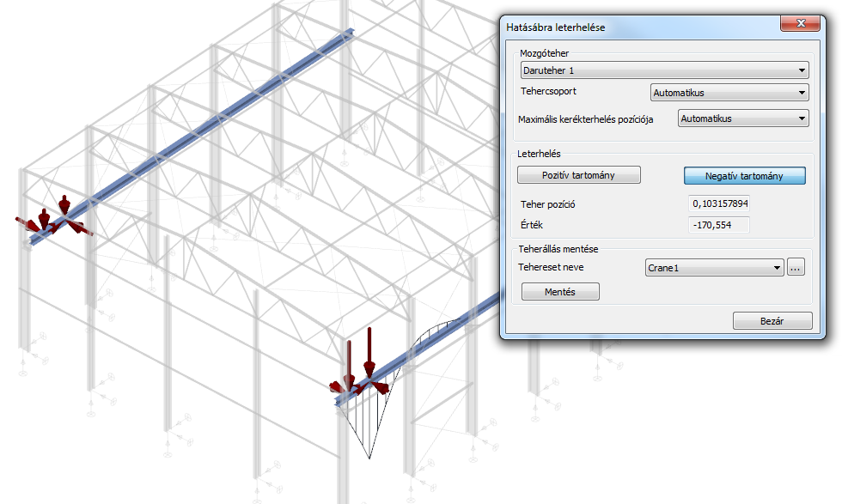This screenshot has height=504, width=842.
Task: Open the Maximális kerékterhelés pozíciója dropdown
Action: [743, 118]
